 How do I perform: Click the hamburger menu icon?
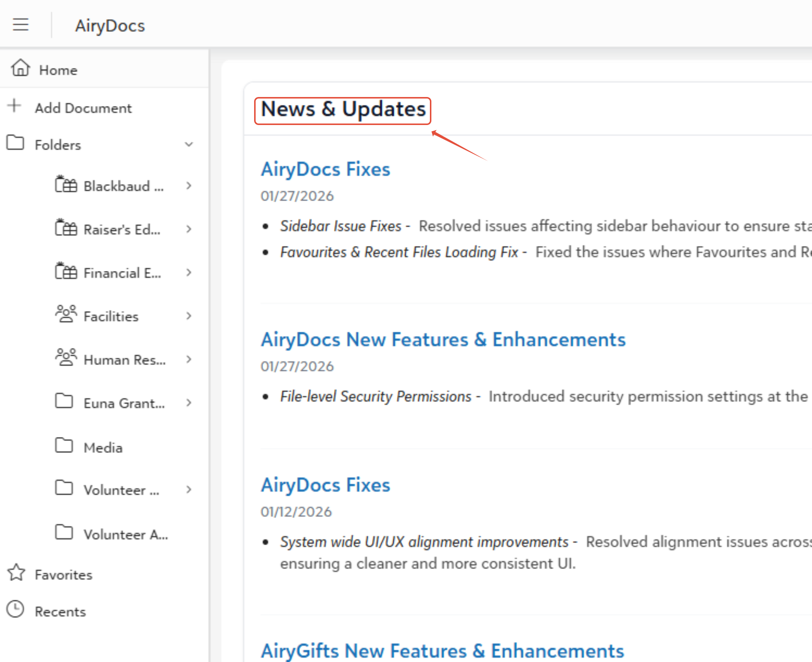pyautogui.click(x=21, y=25)
